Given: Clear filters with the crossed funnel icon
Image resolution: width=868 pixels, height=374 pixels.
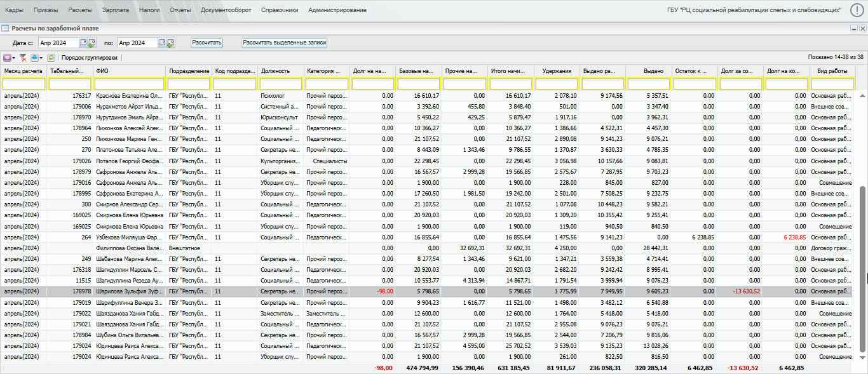Looking at the screenshot, I should click(23, 57).
